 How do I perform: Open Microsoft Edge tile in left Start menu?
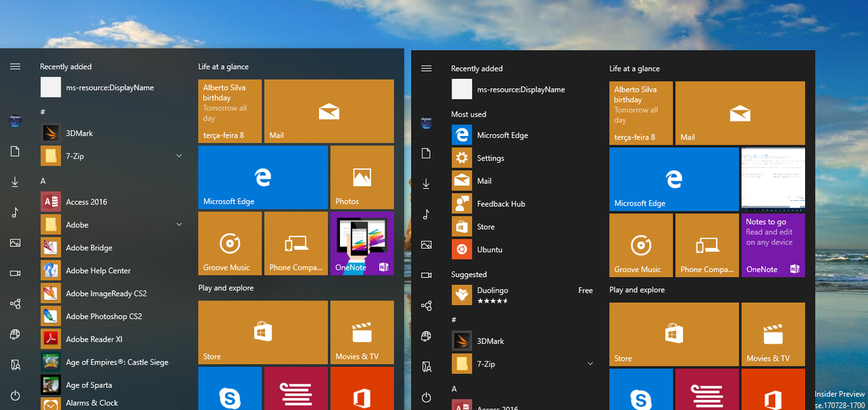pyautogui.click(x=263, y=177)
